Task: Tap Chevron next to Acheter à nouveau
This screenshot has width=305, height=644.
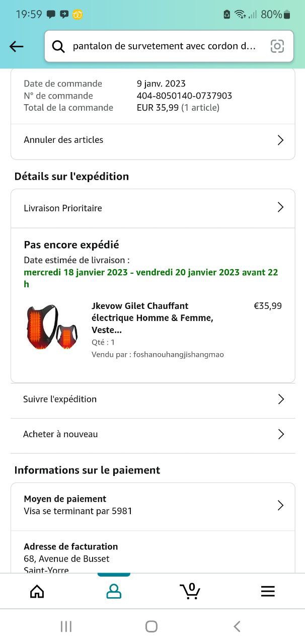Action: [x=281, y=434]
